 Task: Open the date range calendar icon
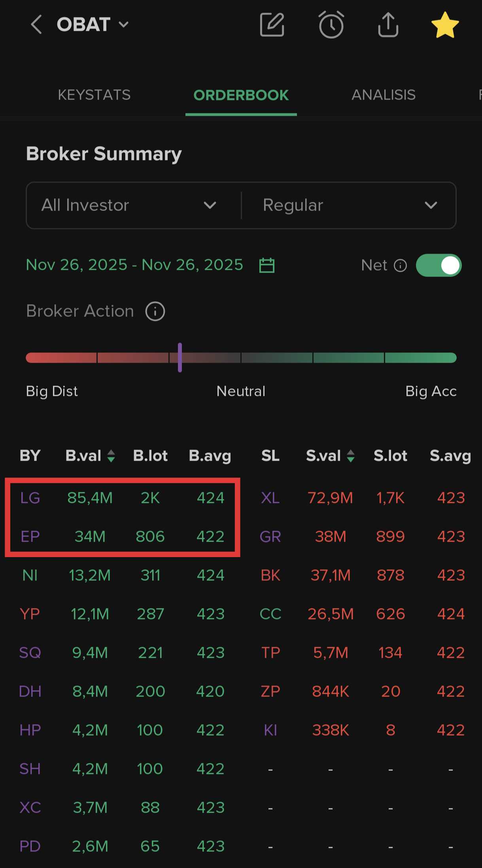coord(267,265)
